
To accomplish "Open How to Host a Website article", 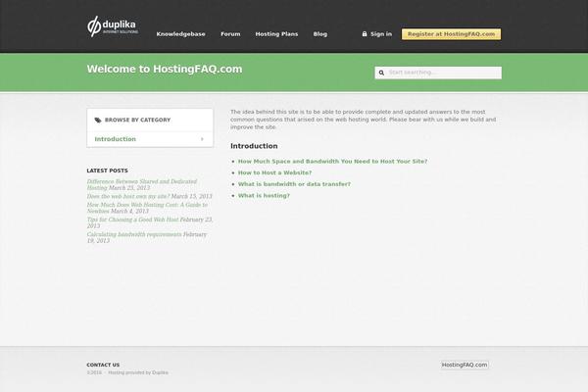I will 274,172.
